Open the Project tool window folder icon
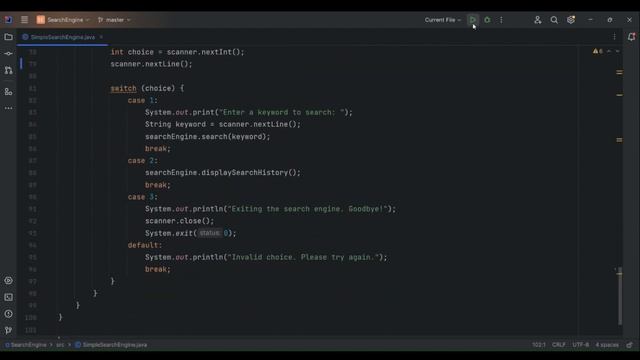 point(8,37)
